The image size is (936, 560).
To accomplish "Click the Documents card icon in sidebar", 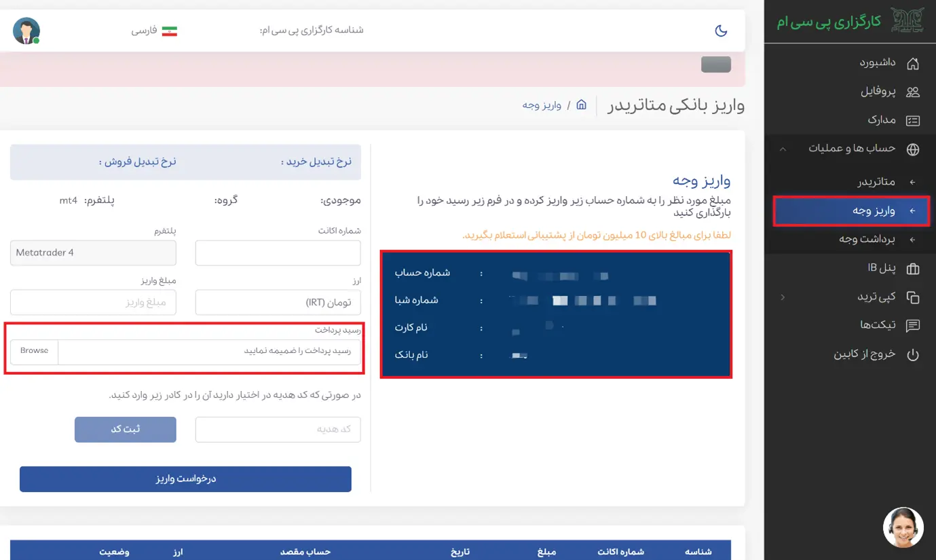I will click(913, 120).
